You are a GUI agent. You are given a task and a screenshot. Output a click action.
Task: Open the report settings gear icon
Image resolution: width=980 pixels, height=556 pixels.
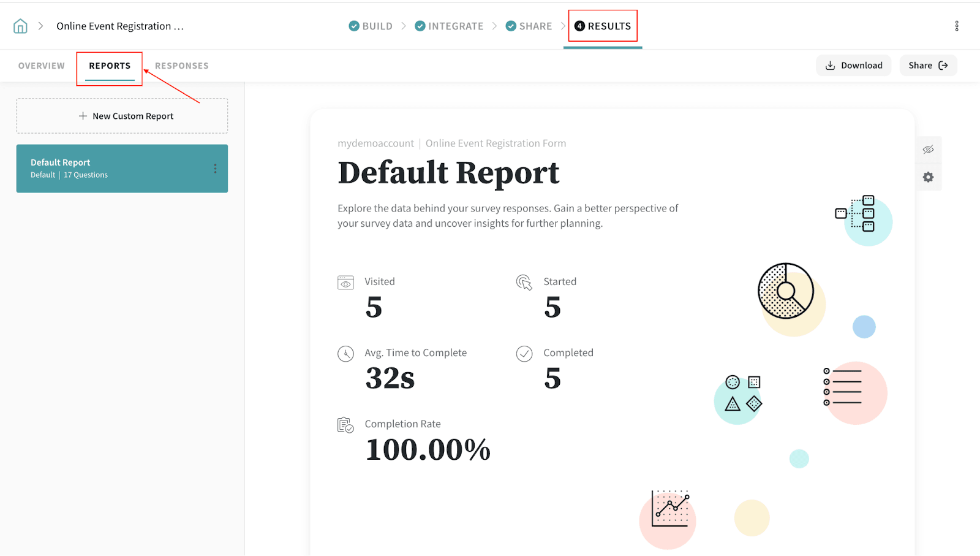pos(928,177)
